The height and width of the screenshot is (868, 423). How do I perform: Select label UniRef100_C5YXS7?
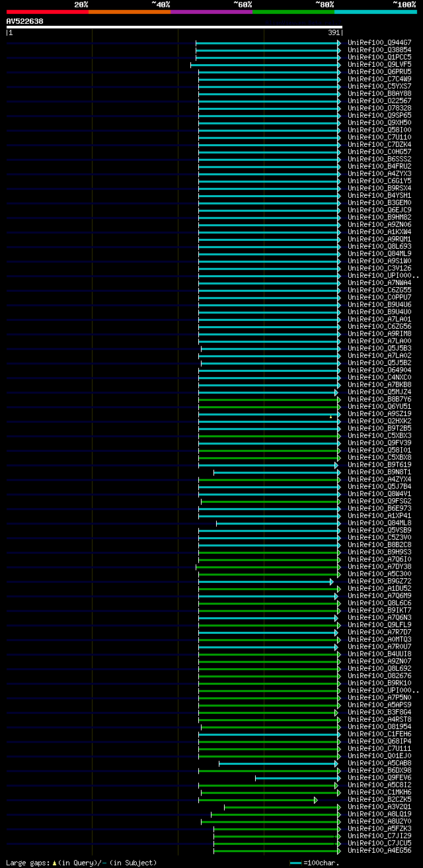coord(379,86)
